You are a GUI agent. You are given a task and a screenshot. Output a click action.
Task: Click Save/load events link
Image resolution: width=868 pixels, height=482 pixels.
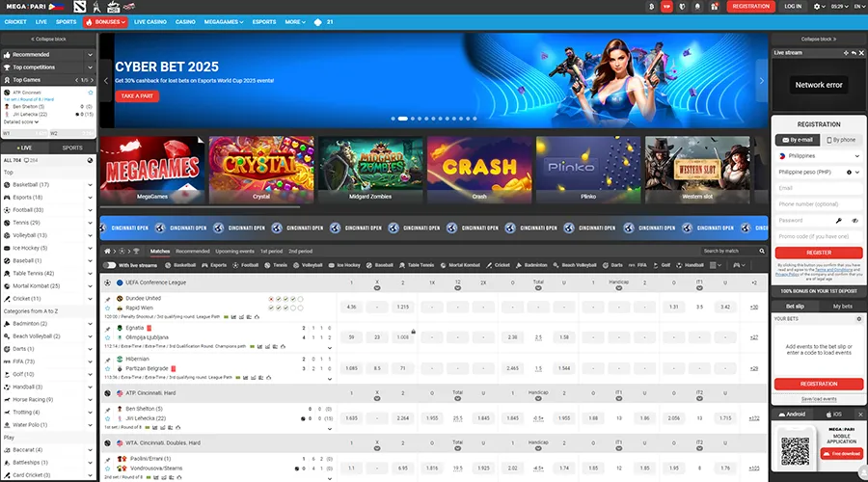point(819,399)
